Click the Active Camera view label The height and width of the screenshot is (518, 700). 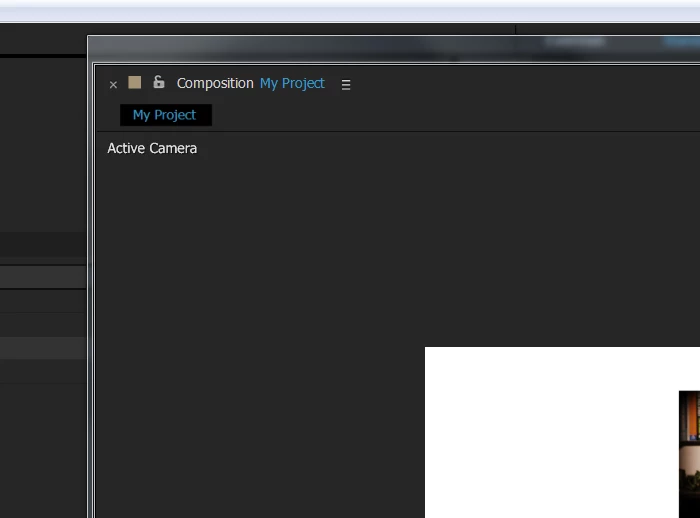(x=152, y=148)
